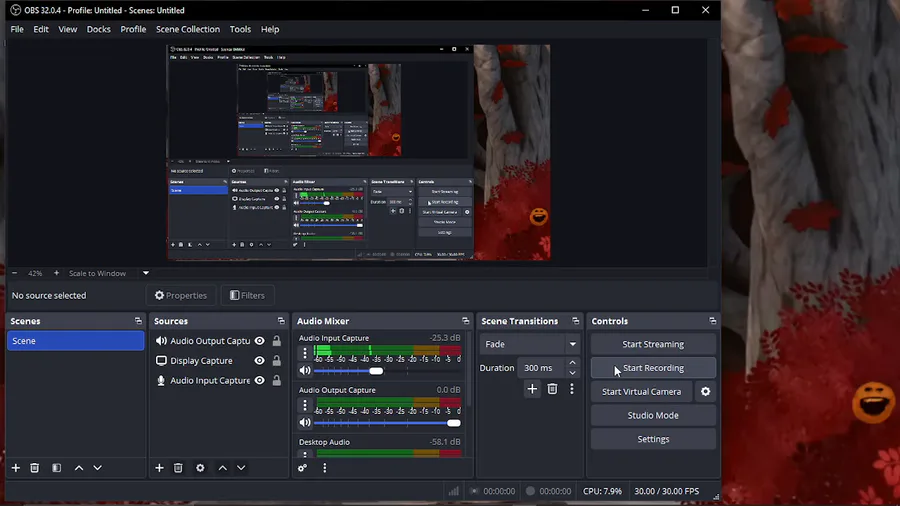900x506 pixels.
Task: Open Audio Input Capture options dots
Action: point(305,353)
